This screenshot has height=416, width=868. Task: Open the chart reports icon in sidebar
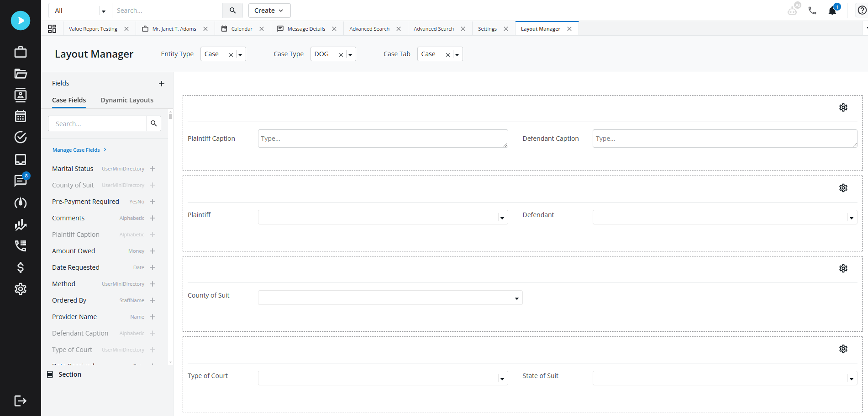click(21, 224)
